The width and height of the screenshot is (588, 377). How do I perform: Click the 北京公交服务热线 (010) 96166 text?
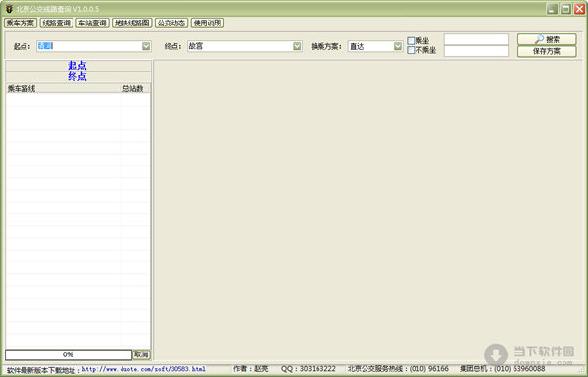tap(398, 369)
